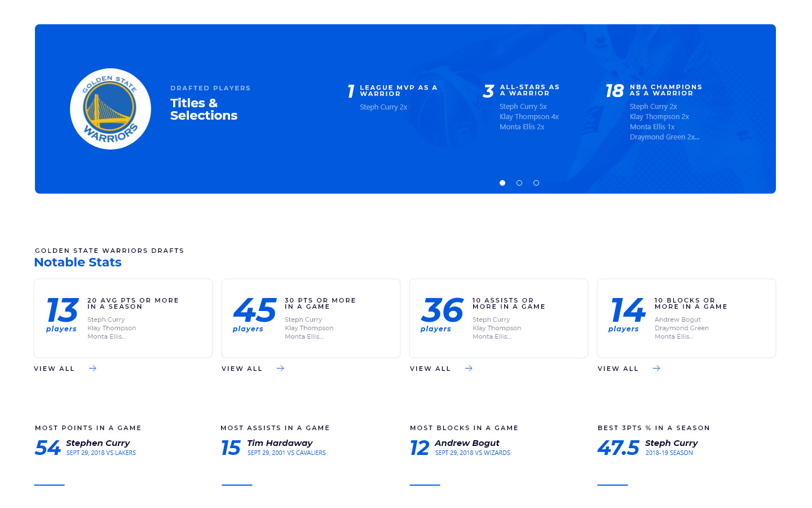The height and width of the screenshot is (508, 812).
Task: Open View All for 10 blocks players
Action: coord(618,369)
